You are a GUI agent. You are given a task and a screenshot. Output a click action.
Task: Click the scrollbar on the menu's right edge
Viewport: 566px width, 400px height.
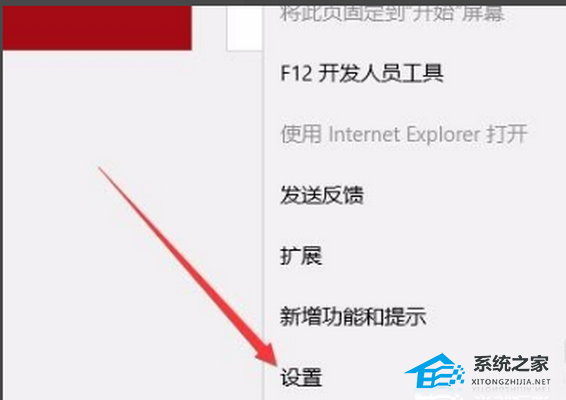point(564,350)
